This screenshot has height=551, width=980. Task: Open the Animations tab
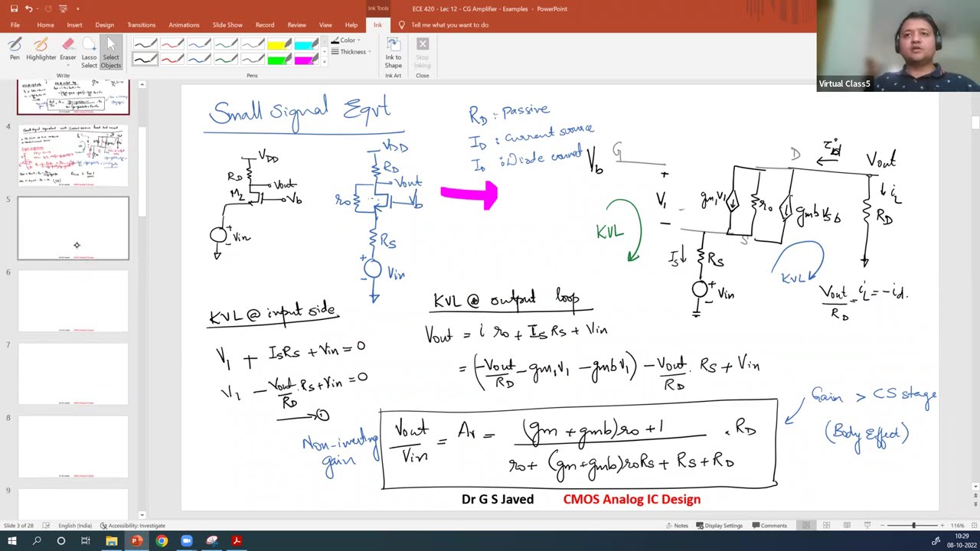point(184,24)
